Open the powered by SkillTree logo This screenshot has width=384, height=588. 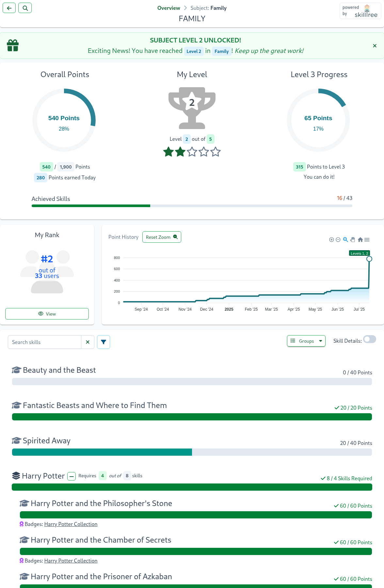tap(360, 11)
